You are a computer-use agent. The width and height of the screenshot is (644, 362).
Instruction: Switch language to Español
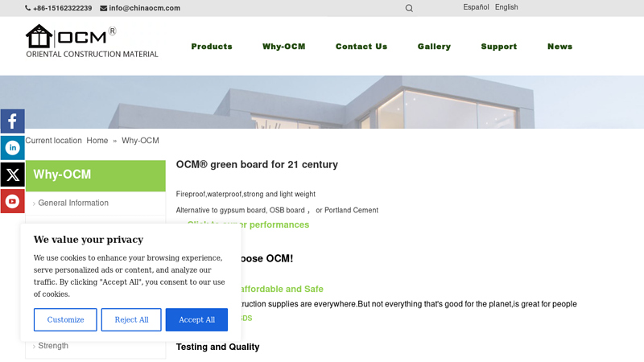pyautogui.click(x=476, y=7)
